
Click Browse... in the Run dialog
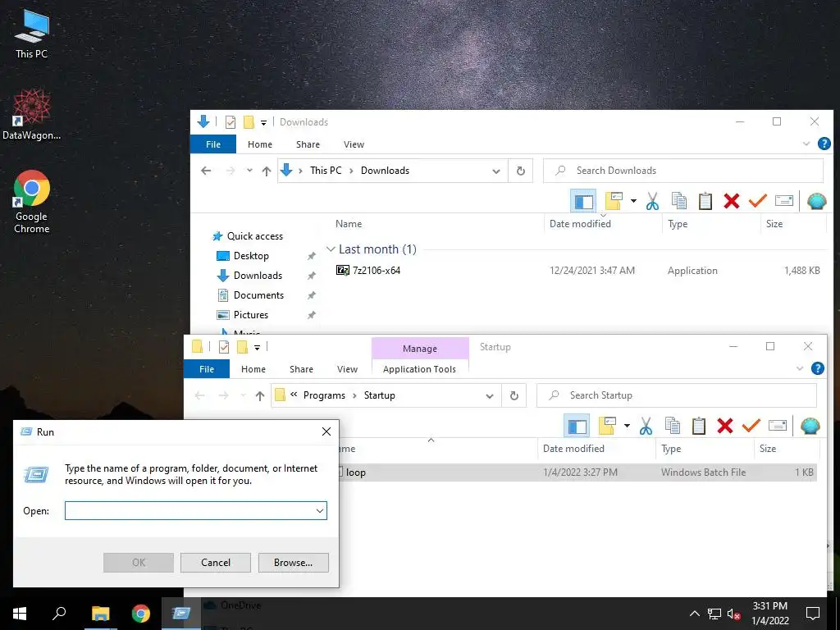click(x=293, y=563)
